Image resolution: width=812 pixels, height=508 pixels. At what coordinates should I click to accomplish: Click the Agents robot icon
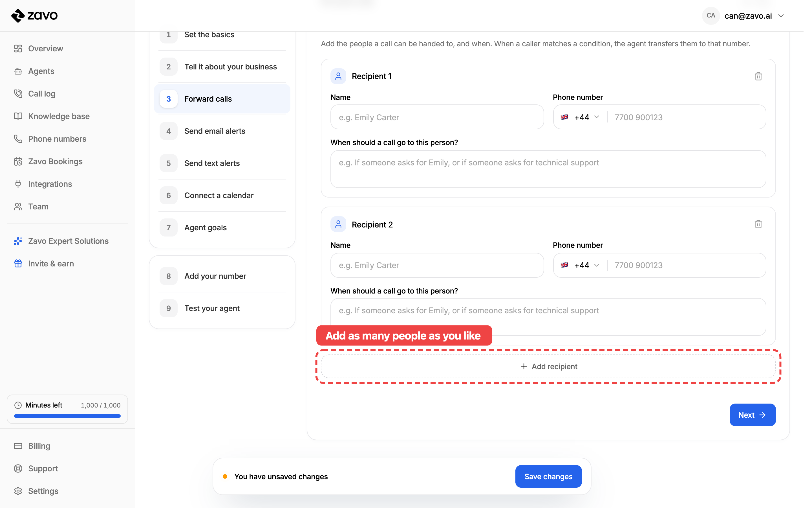(x=18, y=71)
